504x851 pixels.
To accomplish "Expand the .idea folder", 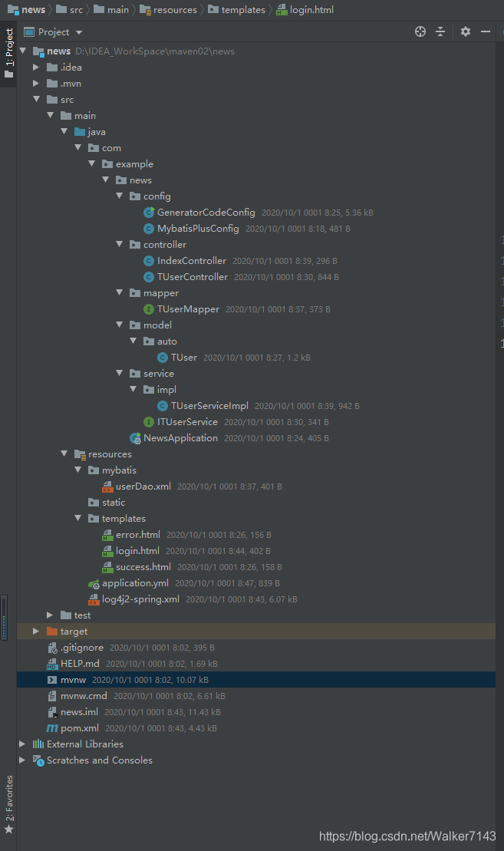I will coord(36,68).
